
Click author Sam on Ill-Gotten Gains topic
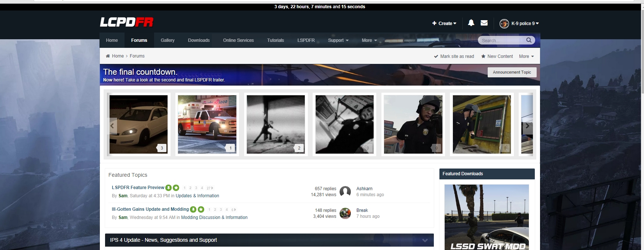(123, 217)
